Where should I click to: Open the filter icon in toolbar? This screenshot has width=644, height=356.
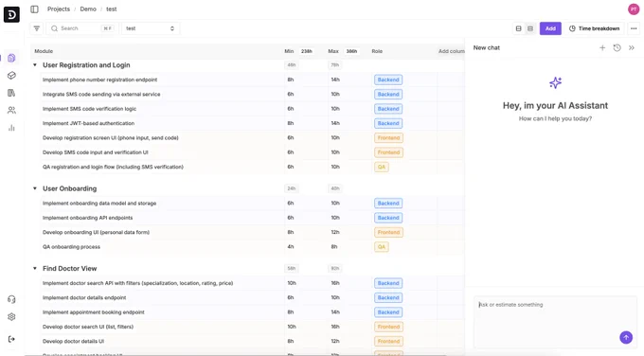click(37, 28)
